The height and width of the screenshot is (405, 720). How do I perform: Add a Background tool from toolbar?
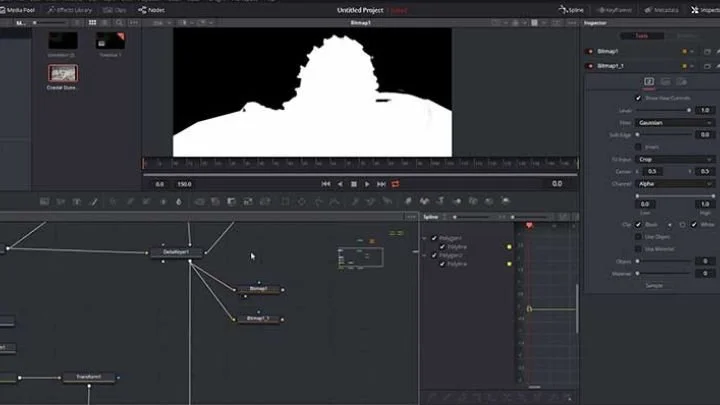pos(45,202)
